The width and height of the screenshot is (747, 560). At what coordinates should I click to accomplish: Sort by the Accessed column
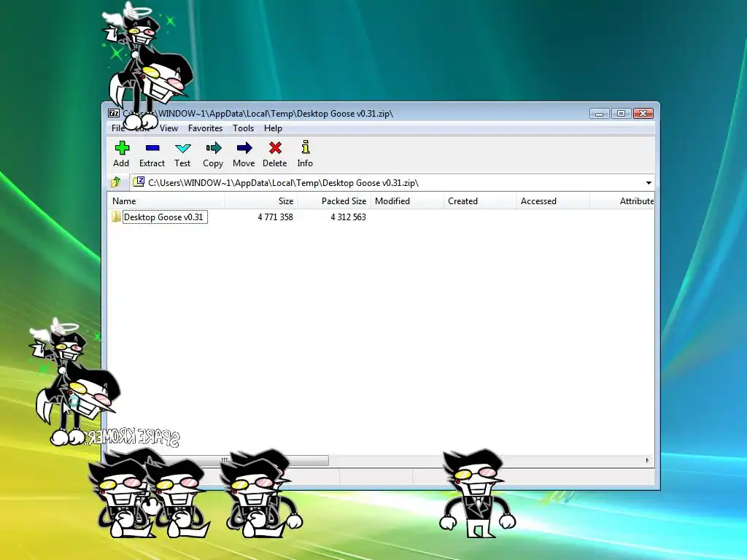pyautogui.click(x=553, y=201)
